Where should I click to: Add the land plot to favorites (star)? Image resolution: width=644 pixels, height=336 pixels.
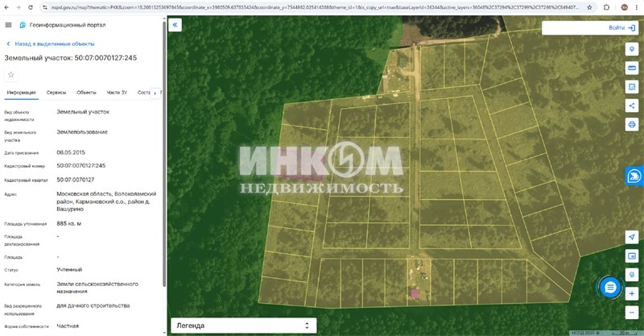11,75
